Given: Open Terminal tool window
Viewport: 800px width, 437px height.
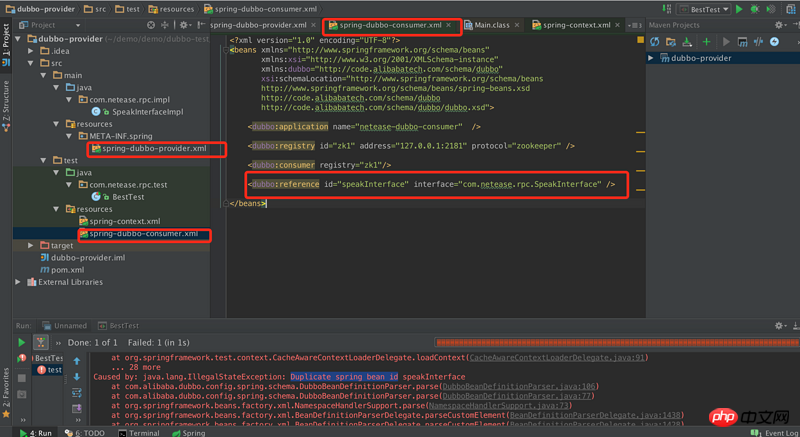Looking at the screenshot, I should click(139, 433).
